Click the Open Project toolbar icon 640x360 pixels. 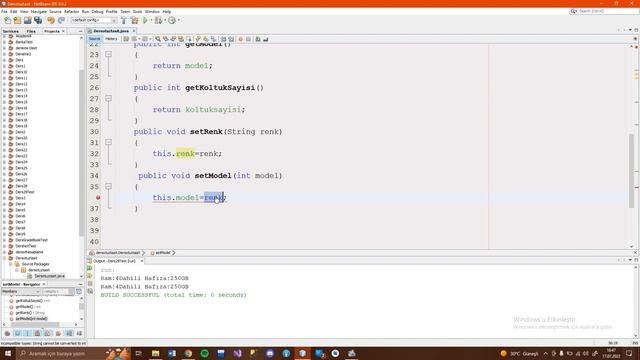(x=27, y=20)
